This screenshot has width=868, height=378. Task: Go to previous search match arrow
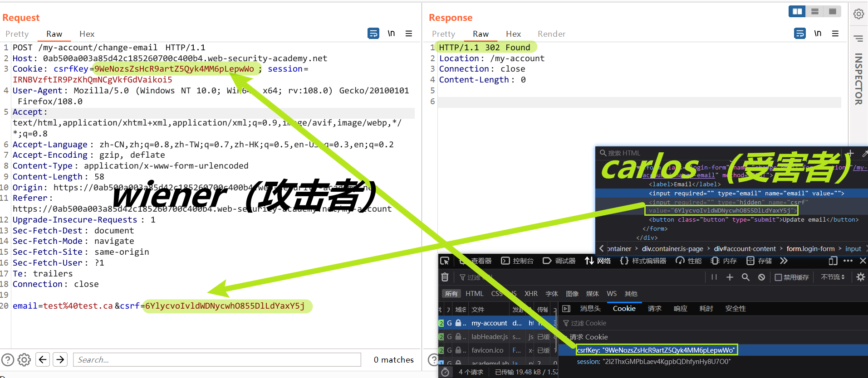click(43, 359)
